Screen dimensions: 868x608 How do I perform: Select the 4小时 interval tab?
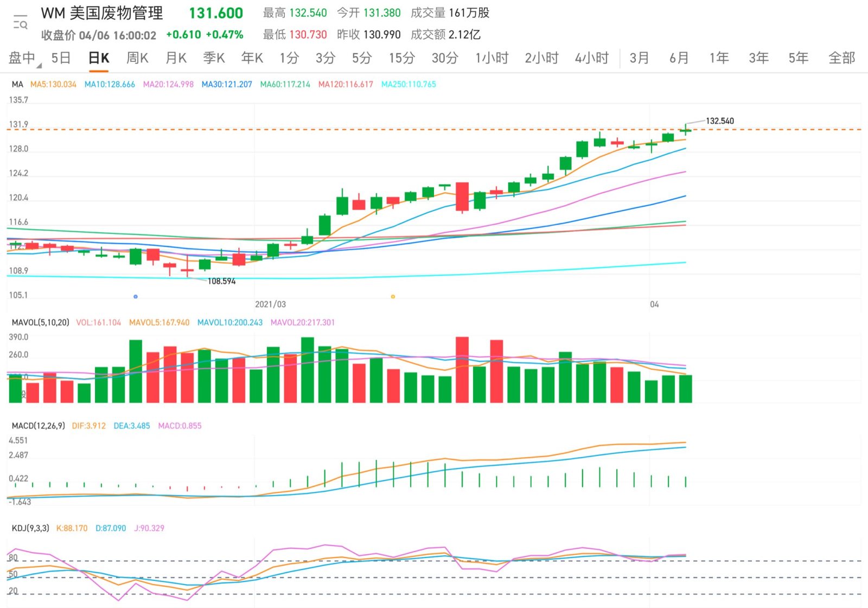pyautogui.click(x=592, y=58)
